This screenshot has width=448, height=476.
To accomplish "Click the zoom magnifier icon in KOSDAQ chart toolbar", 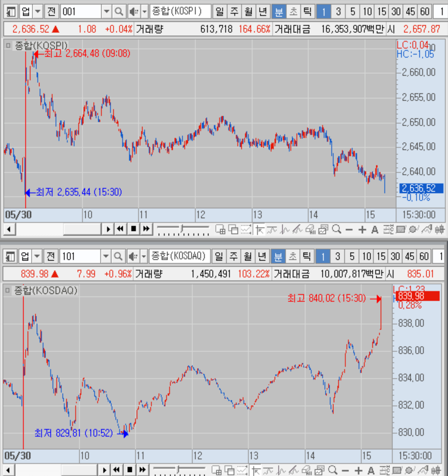I will tap(333, 470).
